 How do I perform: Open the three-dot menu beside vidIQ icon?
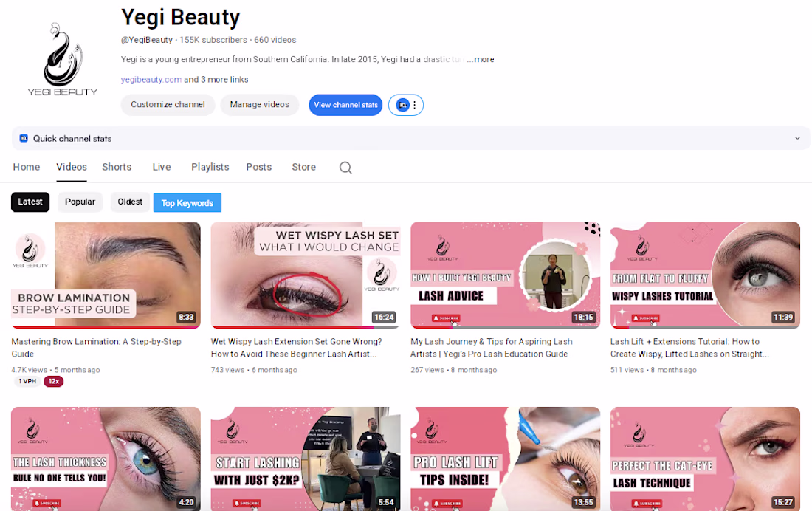click(x=415, y=105)
